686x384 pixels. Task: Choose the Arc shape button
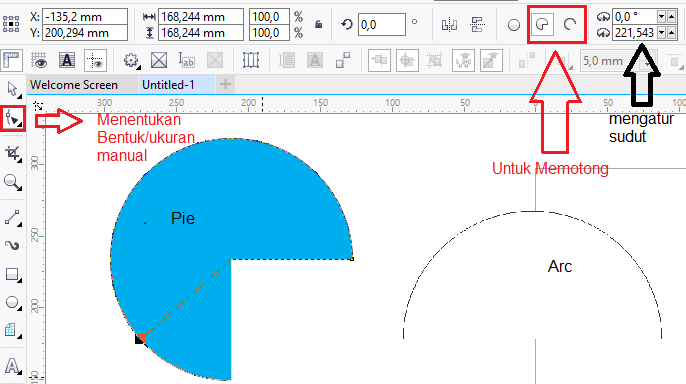[x=570, y=24]
